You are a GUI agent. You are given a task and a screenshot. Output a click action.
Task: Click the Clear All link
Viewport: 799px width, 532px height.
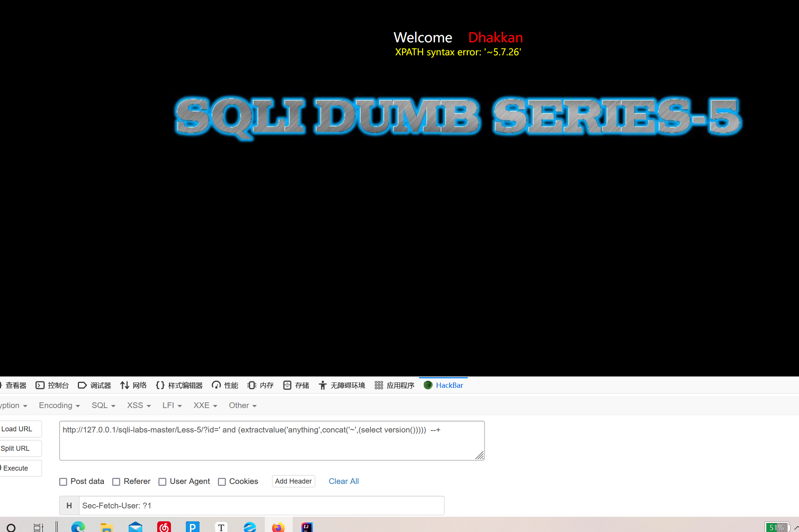point(343,481)
